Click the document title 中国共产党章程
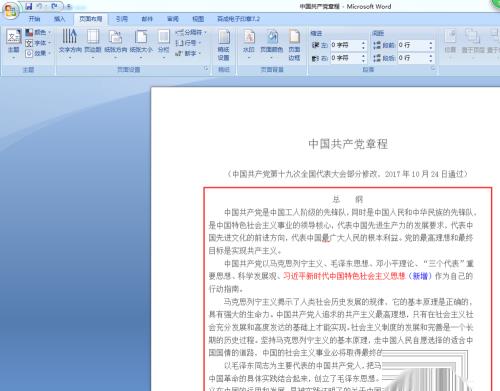 (x=348, y=144)
